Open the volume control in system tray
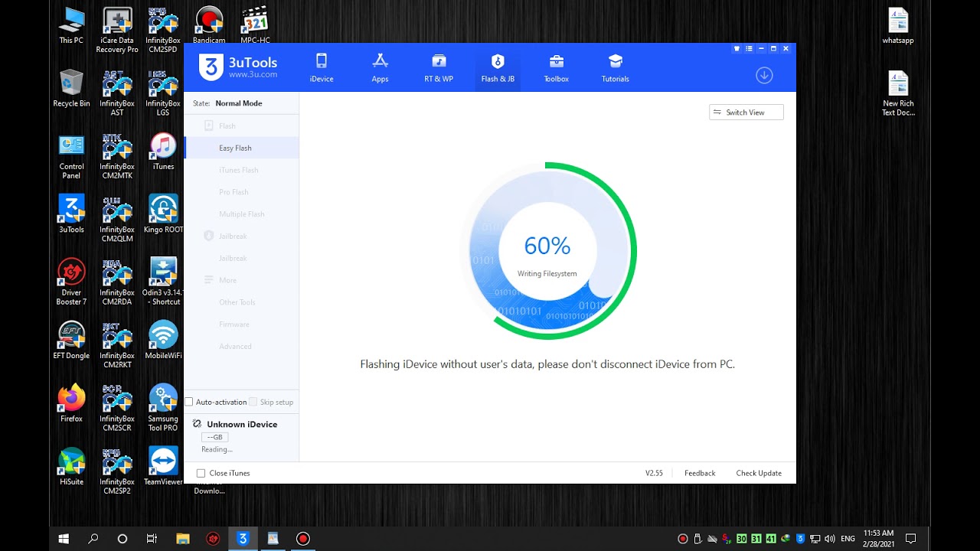980x551 pixels. (x=830, y=539)
